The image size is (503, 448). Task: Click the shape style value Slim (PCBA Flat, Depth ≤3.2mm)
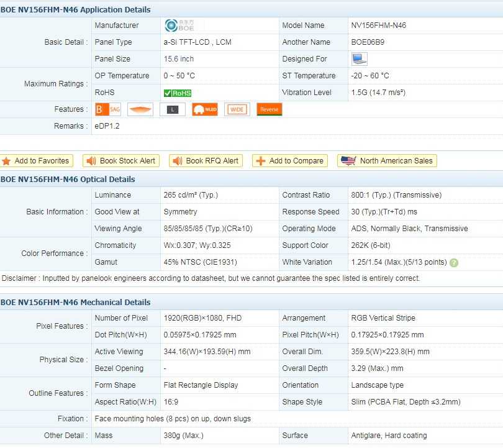(406, 402)
